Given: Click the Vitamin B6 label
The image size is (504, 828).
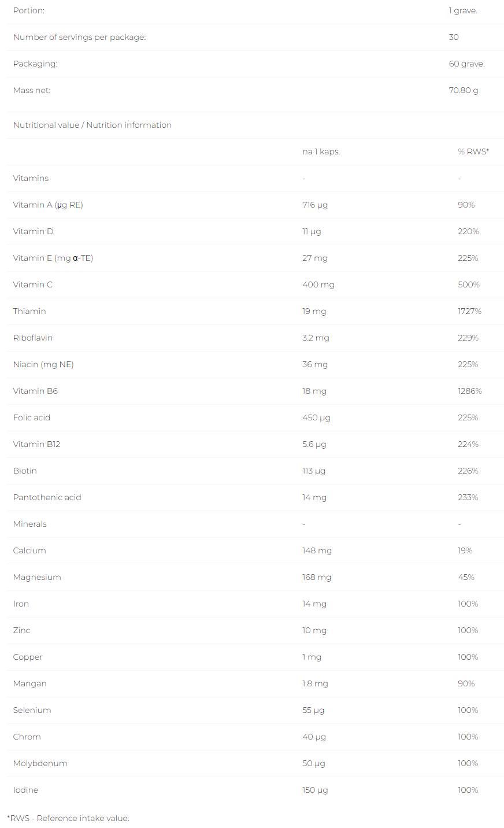Looking at the screenshot, I should 35,391.
